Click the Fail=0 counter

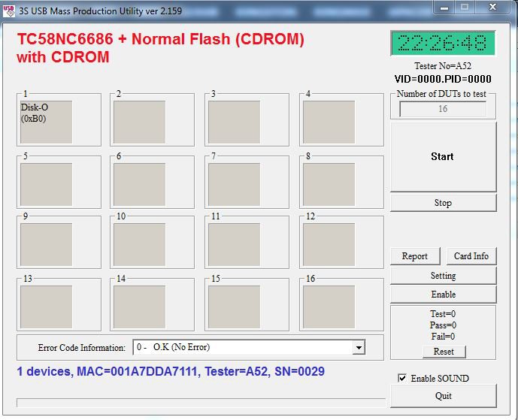(443, 337)
